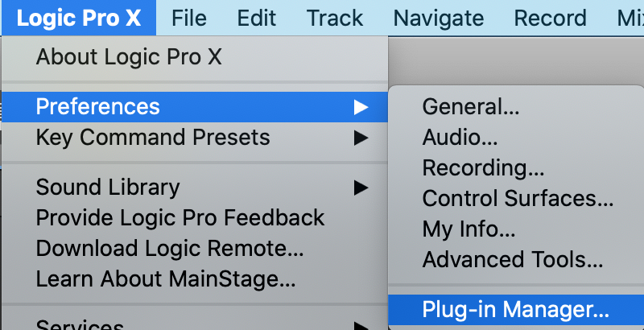Open Audio… preferences
Viewport: 644px width, 330px height.
(460, 138)
